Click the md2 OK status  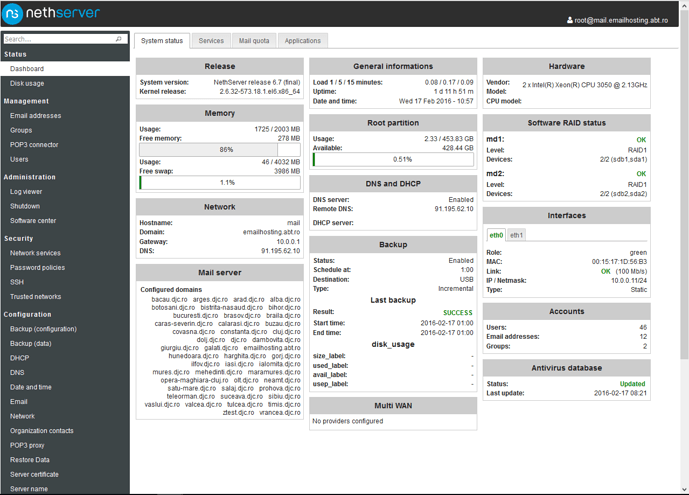[x=641, y=174]
